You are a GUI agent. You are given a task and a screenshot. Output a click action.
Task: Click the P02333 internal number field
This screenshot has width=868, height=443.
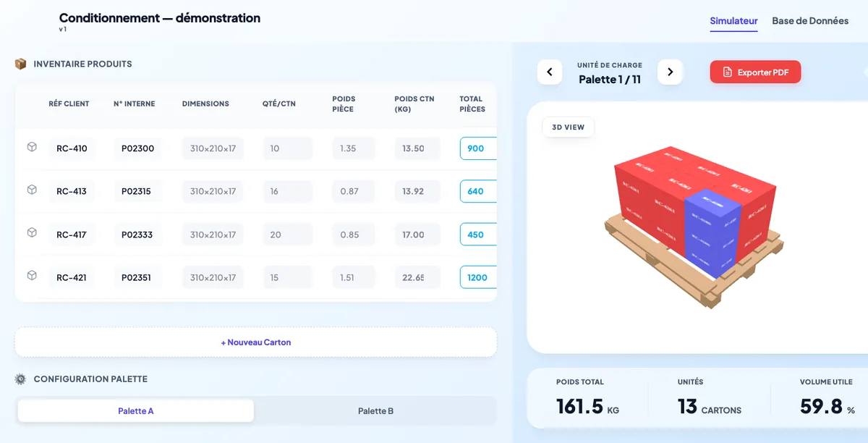137,235
